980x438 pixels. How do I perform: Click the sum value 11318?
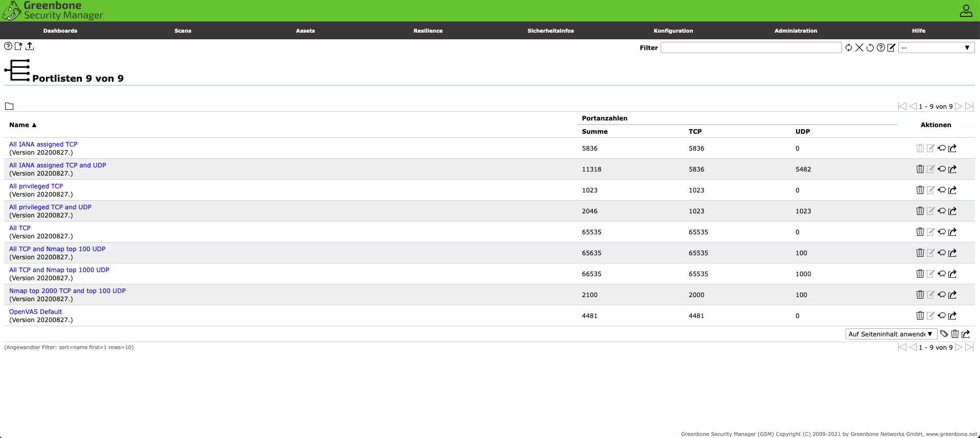click(592, 169)
